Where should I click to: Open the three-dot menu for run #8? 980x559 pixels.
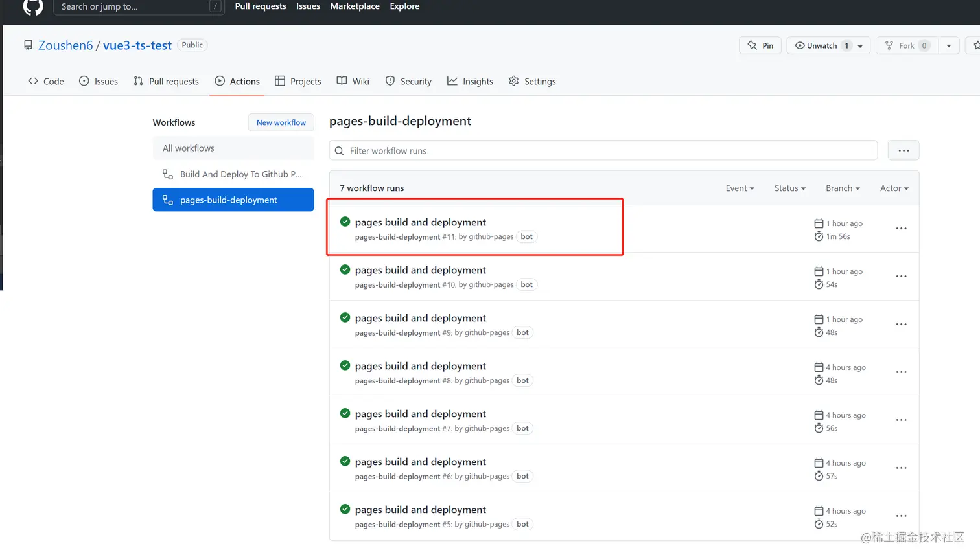click(x=901, y=372)
